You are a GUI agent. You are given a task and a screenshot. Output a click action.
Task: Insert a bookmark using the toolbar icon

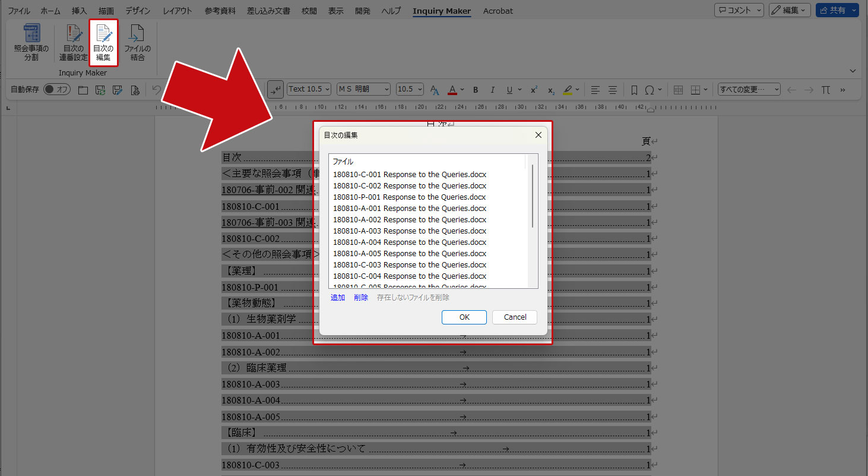point(633,90)
